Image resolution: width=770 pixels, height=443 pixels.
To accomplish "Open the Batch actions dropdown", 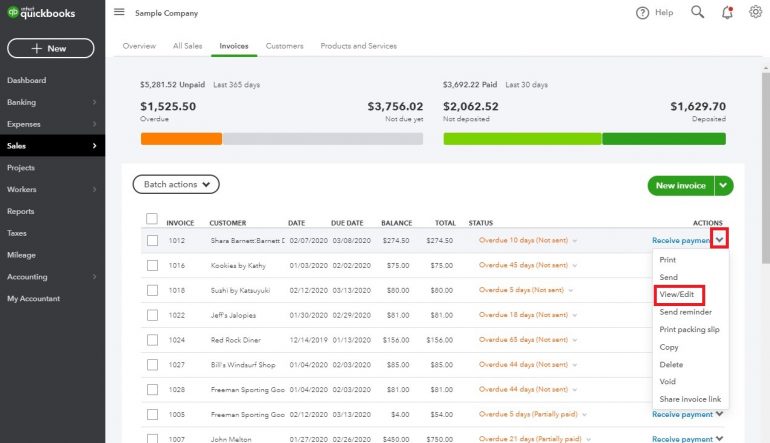I will coord(176,184).
